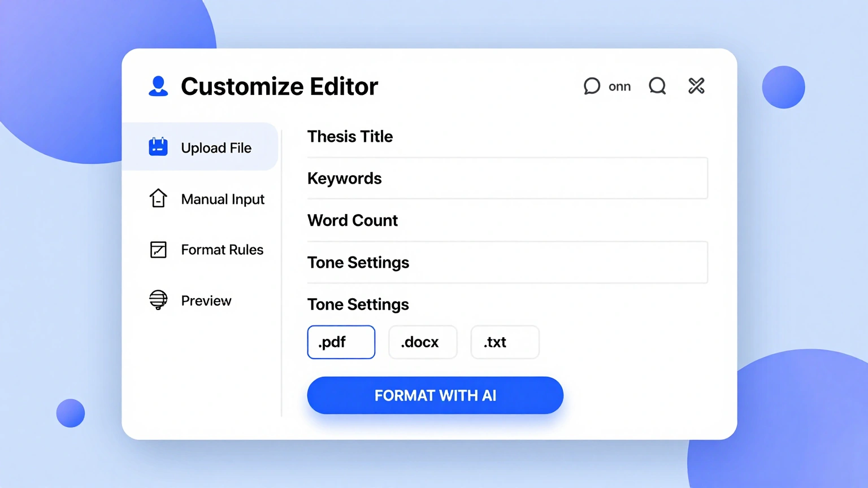Open the chat bubble icon in the header
Viewport: 868px width, 488px height.
point(592,86)
